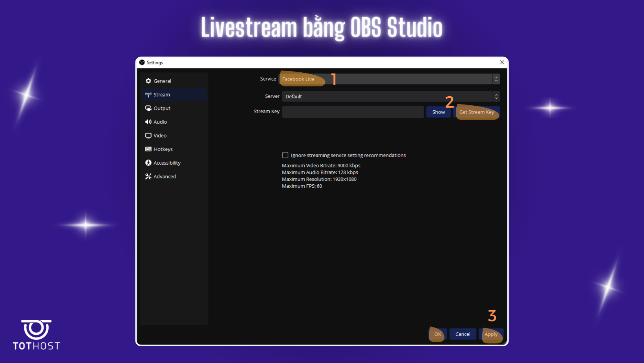Viewport: 644px width, 363px height.
Task: Switch to the General settings section
Action: coord(163,81)
